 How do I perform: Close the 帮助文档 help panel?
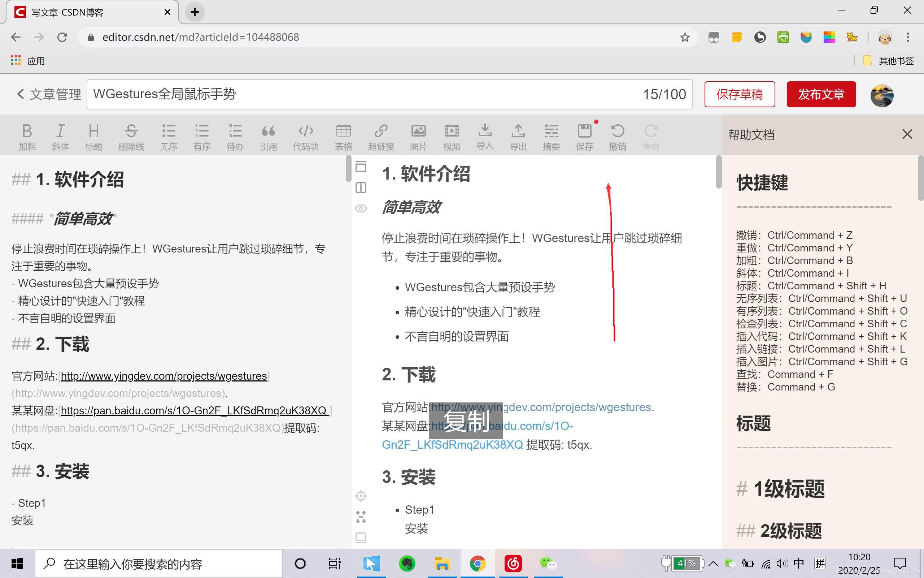click(907, 134)
